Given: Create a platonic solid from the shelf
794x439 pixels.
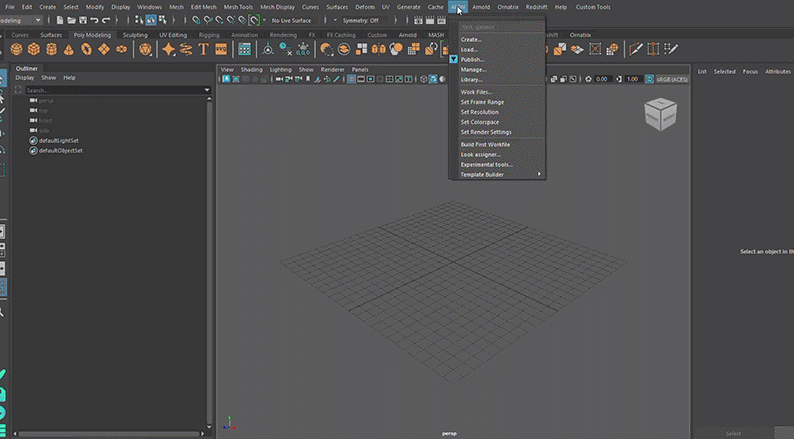Looking at the screenshot, I should coord(145,49).
